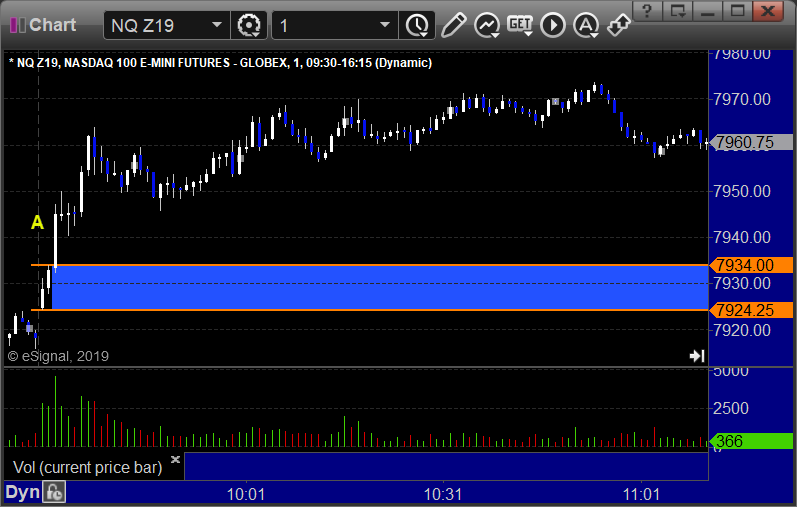Click the 10:01 time axis label

point(246,494)
